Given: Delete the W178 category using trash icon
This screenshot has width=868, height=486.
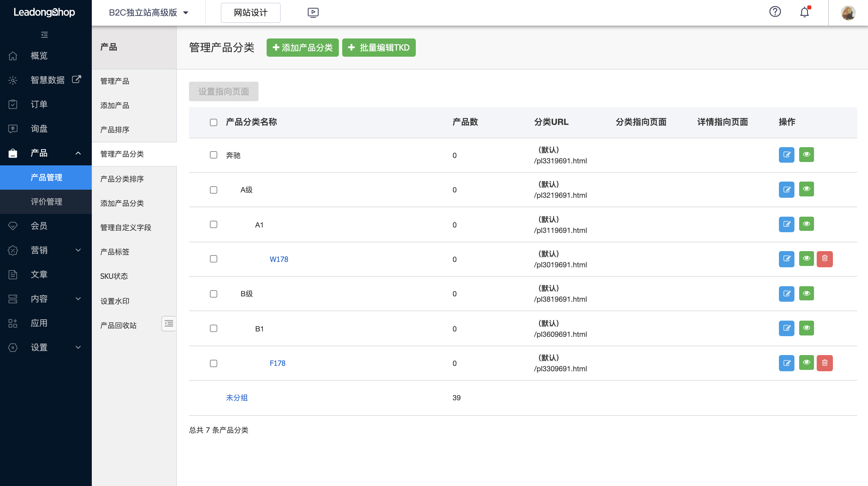Looking at the screenshot, I should [x=825, y=259].
